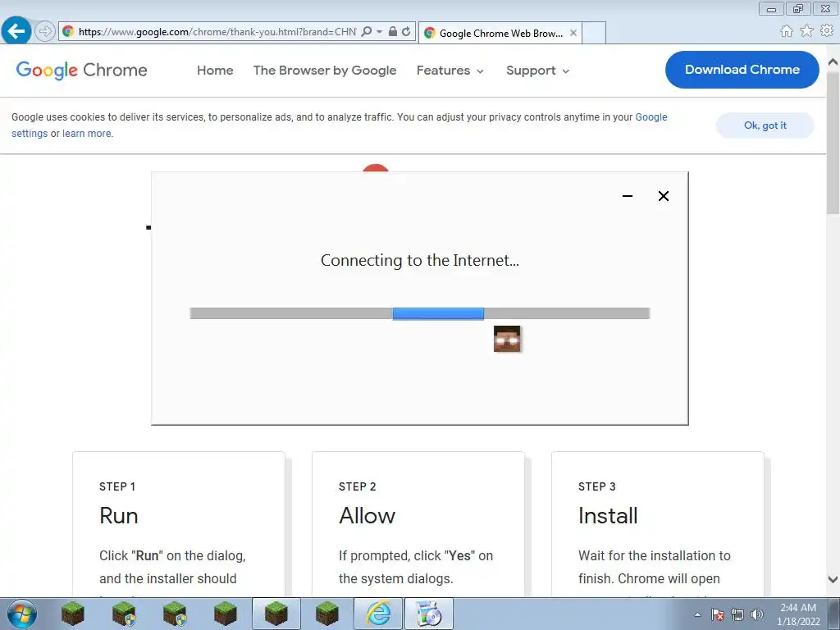The height and width of the screenshot is (630, 840).
Task: Click the installer progress bar
Action: pos(419,313)
